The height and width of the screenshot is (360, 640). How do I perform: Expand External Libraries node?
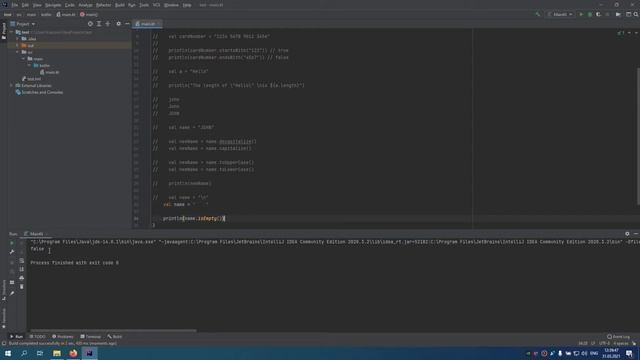tap(12, 86)
